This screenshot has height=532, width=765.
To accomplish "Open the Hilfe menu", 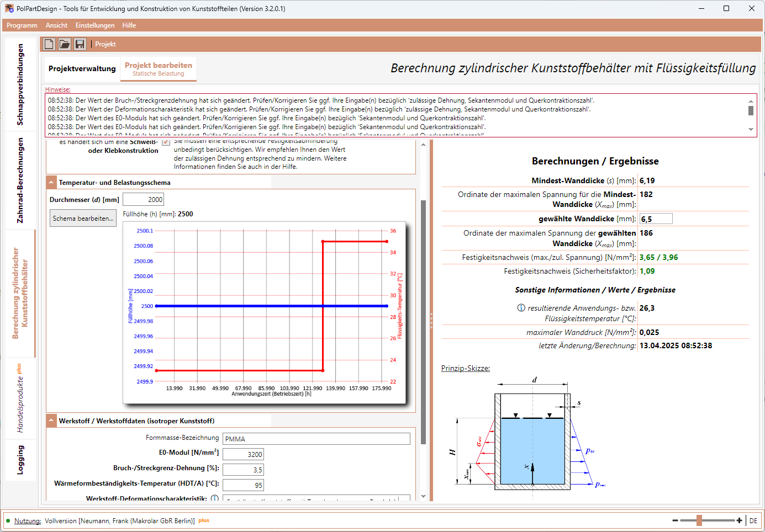I will tap(129, 25).
